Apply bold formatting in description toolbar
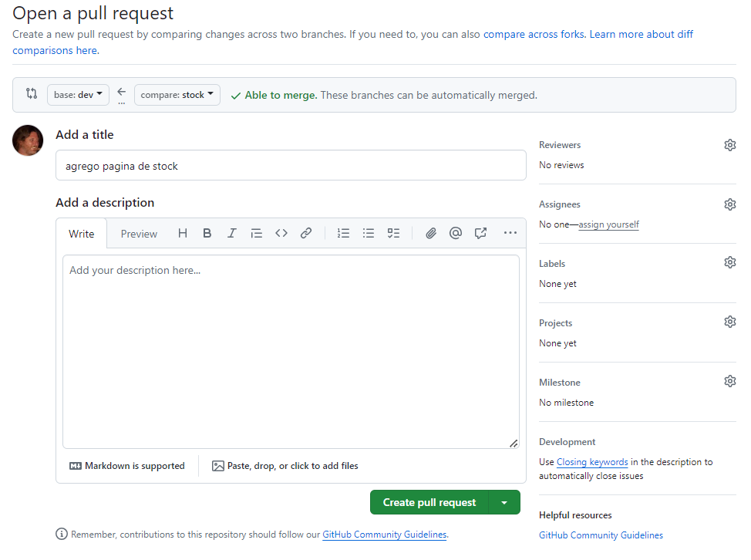The width and height of the screenshot is (751, 560). (x=207, y=233)
